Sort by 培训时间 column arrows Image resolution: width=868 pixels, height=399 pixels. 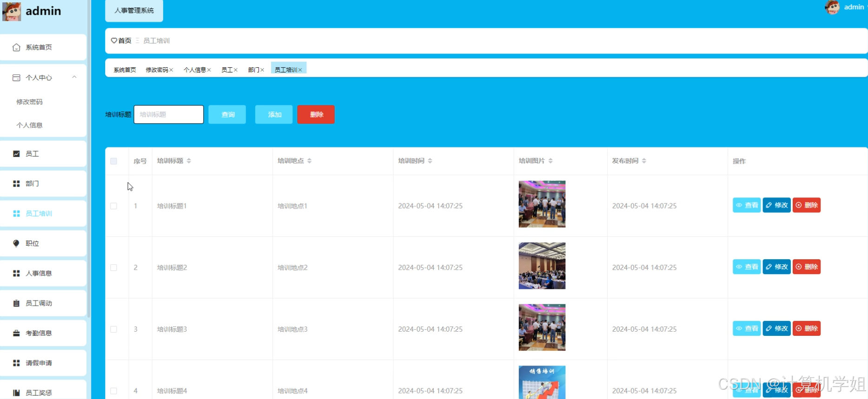430,161
